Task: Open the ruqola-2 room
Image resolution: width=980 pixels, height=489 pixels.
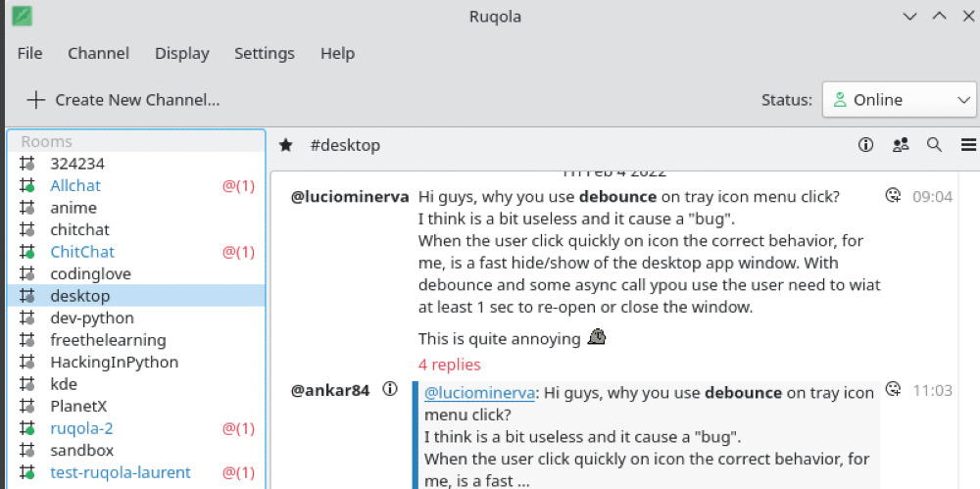Action: click(136, 428)
